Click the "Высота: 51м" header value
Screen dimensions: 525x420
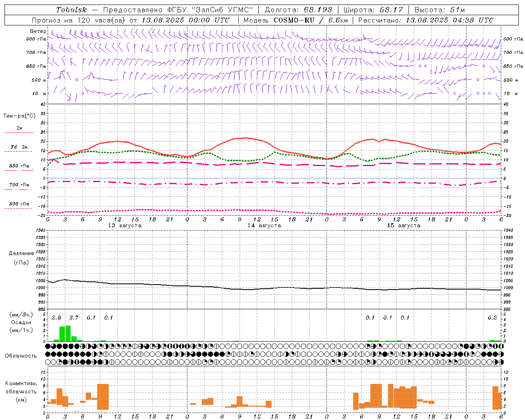coord(440,10)
